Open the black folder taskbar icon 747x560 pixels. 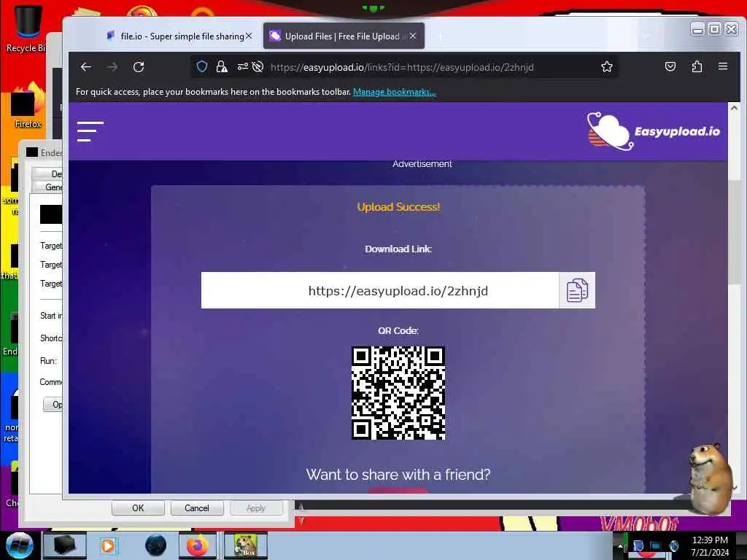point(64,545)
